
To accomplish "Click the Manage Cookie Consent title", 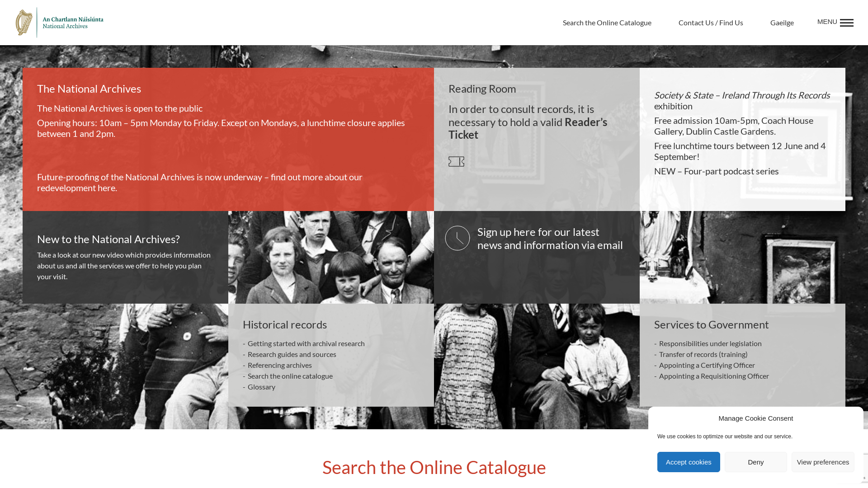I will [755, 418].
